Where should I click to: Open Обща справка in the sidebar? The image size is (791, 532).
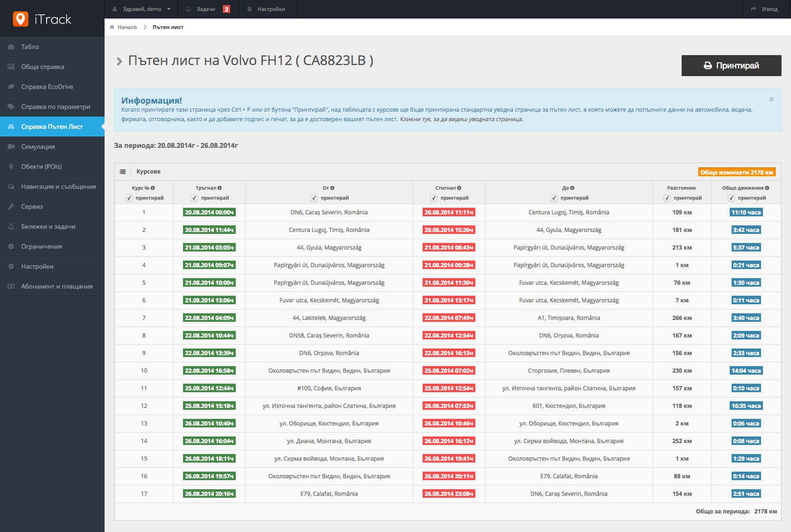(52, 67)
